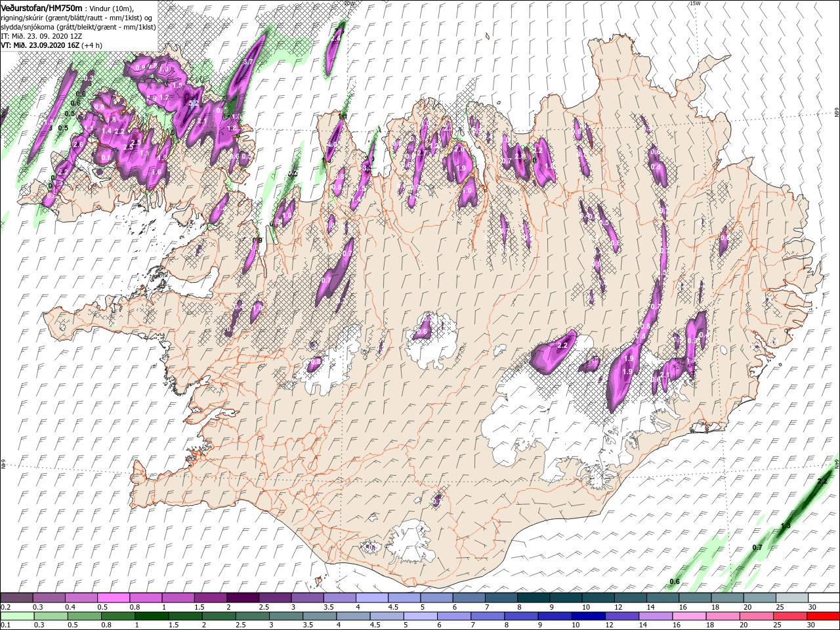Click the Veðurstofan/HM750m map title
The image size is (840, 630).
41,8
